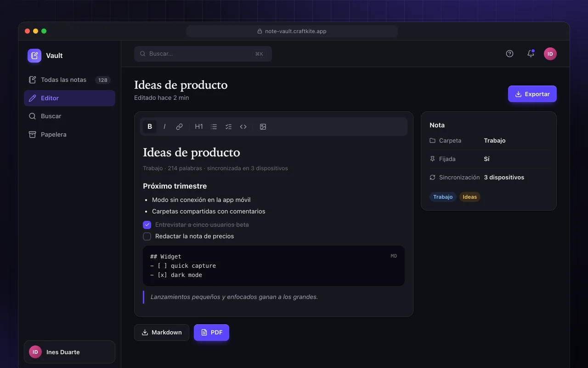Click the quote Lanzamientos pequeños y enfocados
This screenshot has width=588, height=368.
pyautogui.click(x=234, y=297)
